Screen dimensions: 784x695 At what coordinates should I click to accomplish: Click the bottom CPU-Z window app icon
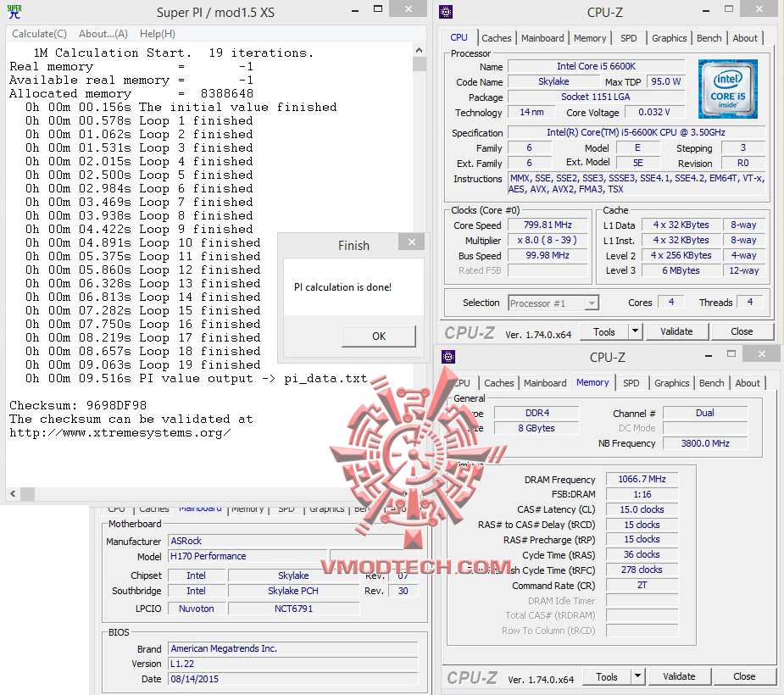click(x=448, y=357)
